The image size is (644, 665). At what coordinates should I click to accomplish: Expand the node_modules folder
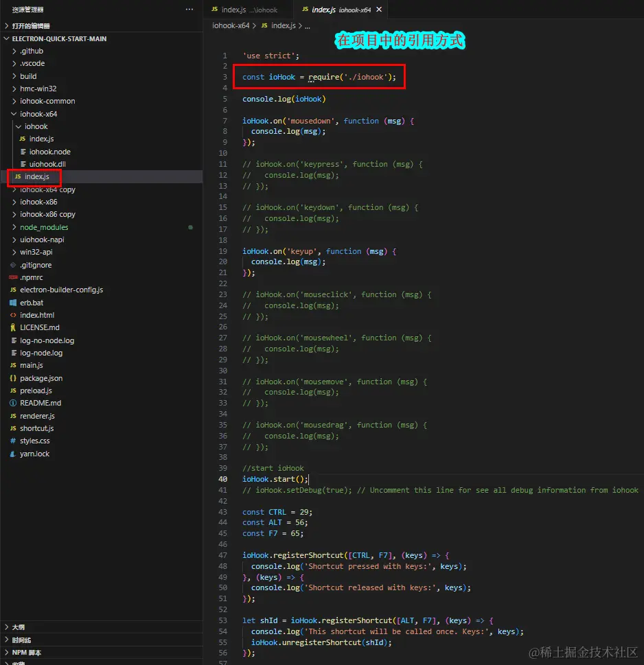coord(102,227)
